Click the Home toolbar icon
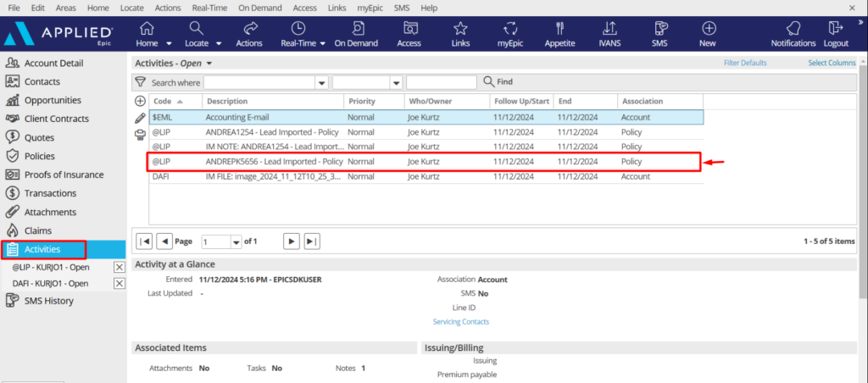 [x=147, y=29]
